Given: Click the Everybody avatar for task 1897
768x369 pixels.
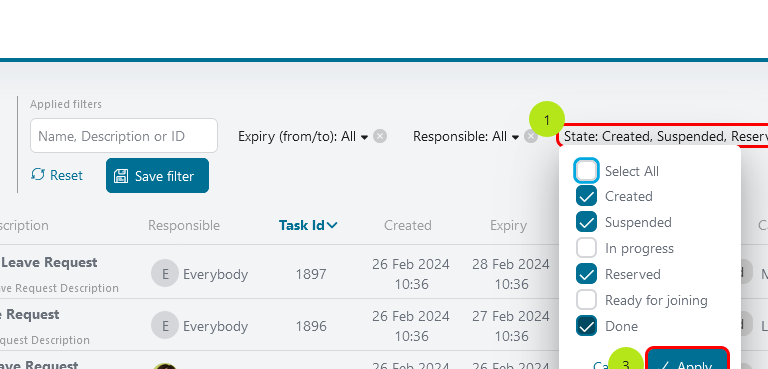Looking at the screenshot, I should (x=165, y=273).
